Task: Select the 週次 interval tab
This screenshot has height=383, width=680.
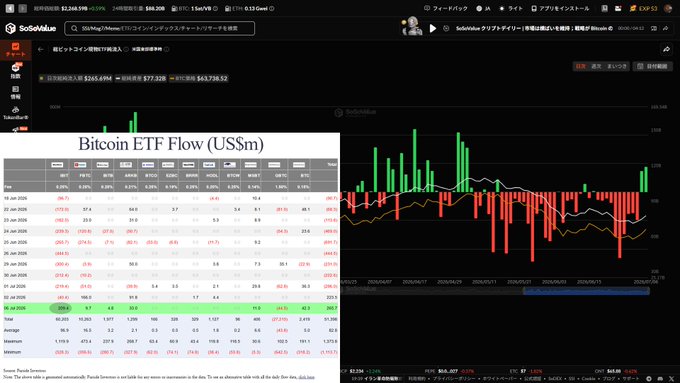Action: [x=596, y=66]
